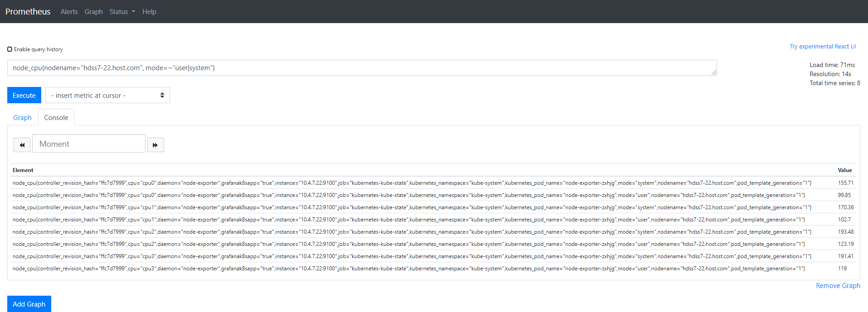Enable the query history checkbox
The width and height of the screenshot is (868, 312).
coord(10,49)
